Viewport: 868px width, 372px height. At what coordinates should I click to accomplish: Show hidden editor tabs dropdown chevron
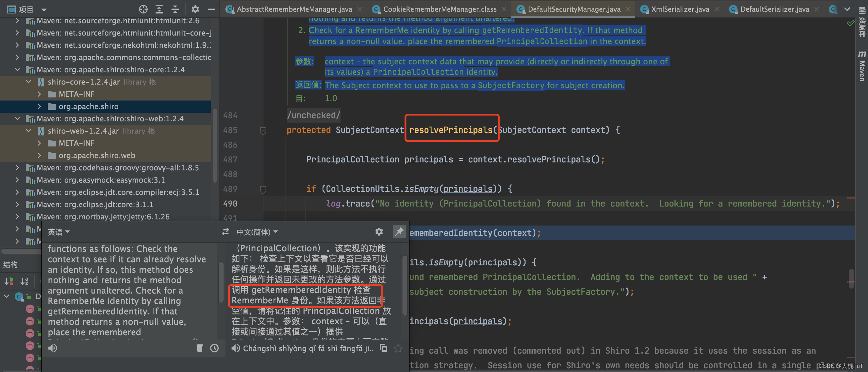pos(847,9)
